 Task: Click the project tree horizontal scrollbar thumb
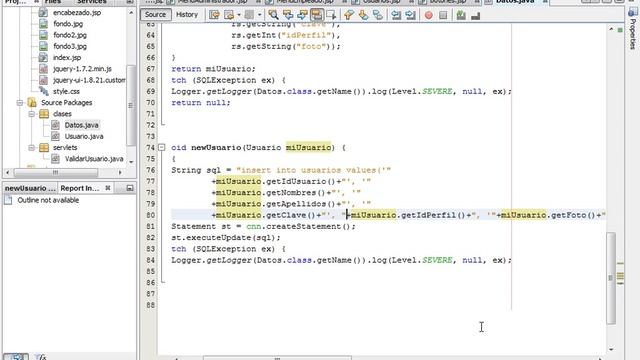(x=56, y=172)
